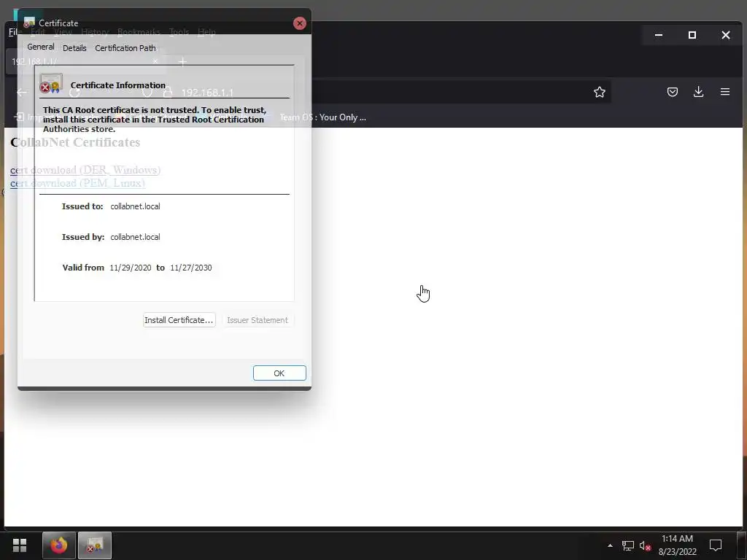This screenshot has height=560, width=747.
Task: Click the muted volume tray icon
Action: (646, 545)
